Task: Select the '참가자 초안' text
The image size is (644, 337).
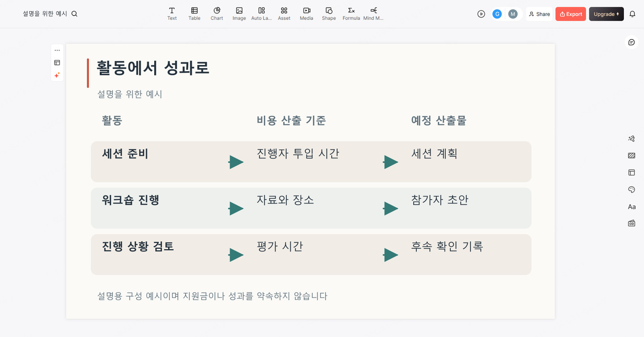Action: (x=440, y=200)
